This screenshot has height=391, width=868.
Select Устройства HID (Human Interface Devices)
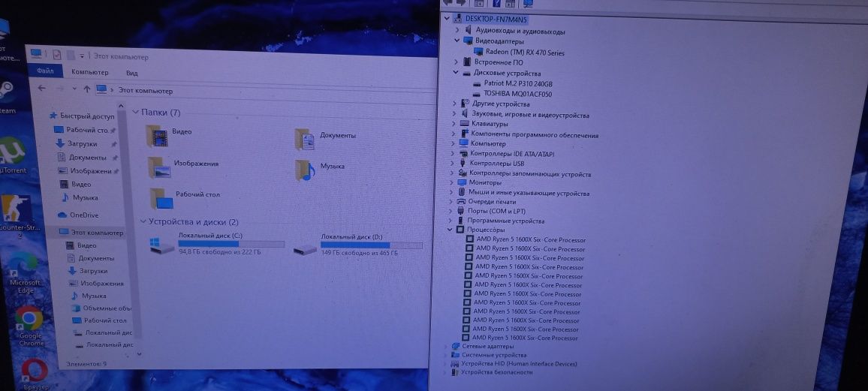coord(519,364)
